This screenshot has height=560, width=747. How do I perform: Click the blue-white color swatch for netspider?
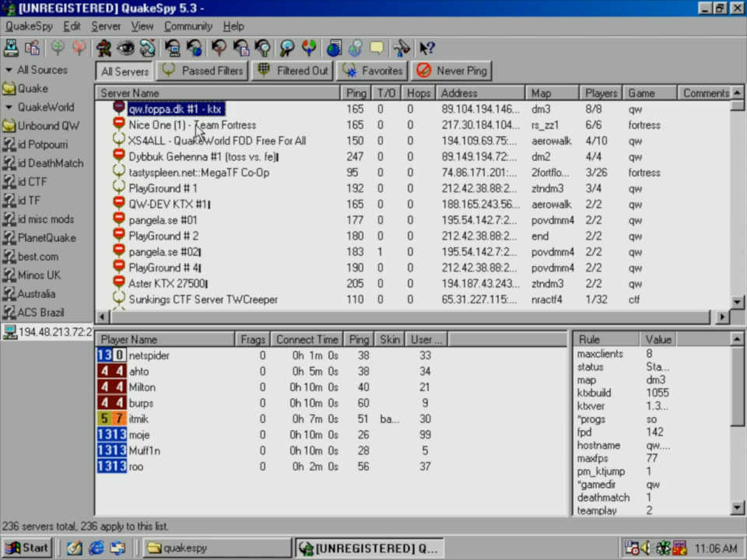point(111,355)
